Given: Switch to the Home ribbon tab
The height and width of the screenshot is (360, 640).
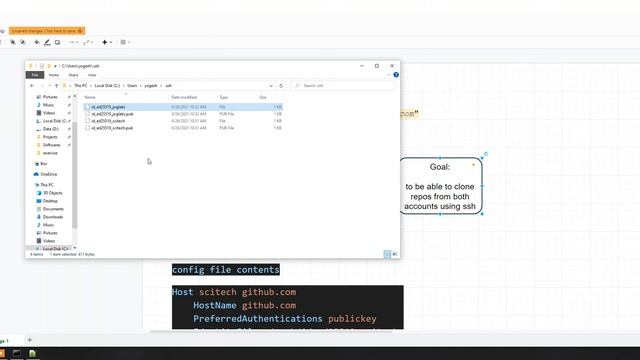Looking at the screenshot, I should tap(54, 75).
